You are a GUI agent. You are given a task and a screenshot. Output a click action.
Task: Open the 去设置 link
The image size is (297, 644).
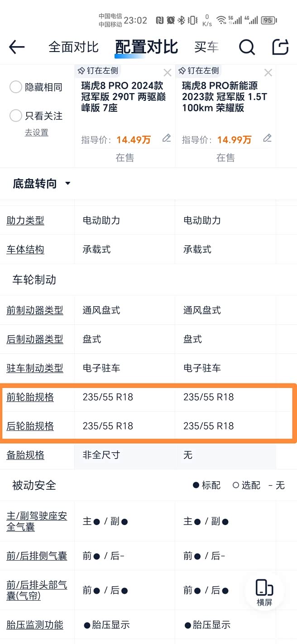[36, 133]
